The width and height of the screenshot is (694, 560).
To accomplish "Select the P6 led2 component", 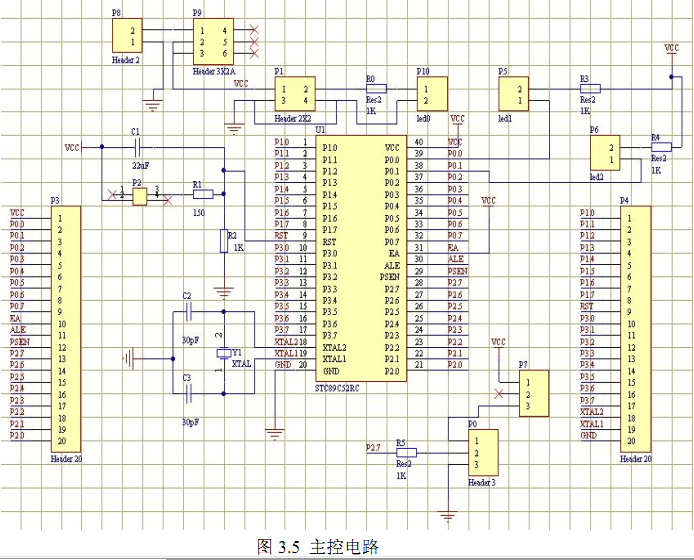I will click(x=605, y=153).
